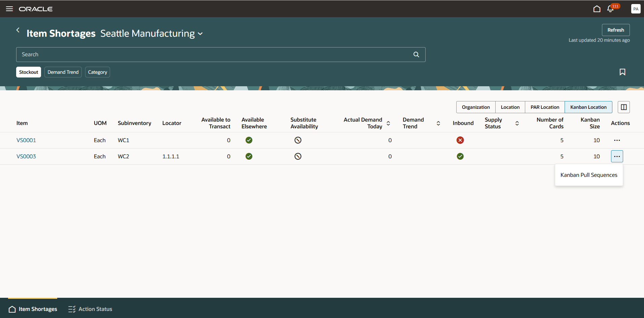Click inside the Search field
This screenshot has height=318, width=644.
tap(202, 54)
